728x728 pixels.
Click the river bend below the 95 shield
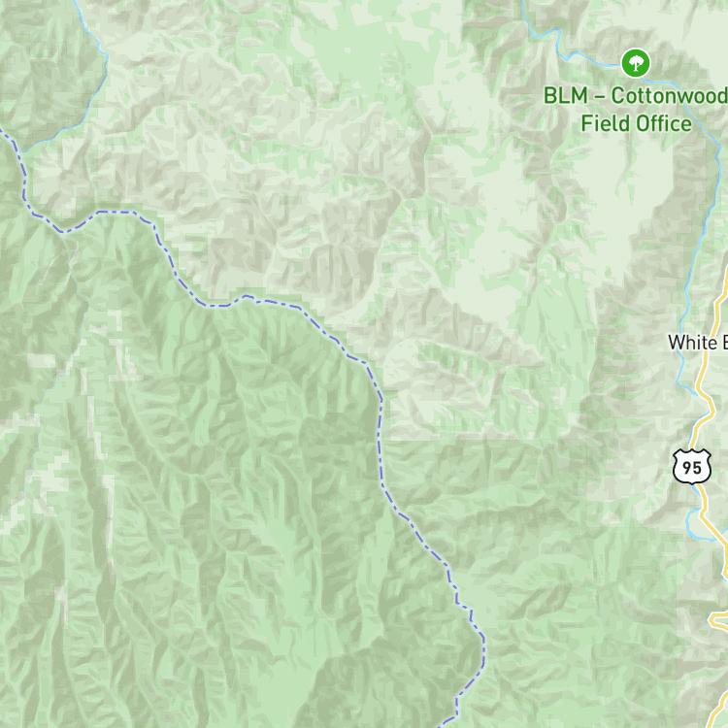(696, 524)
